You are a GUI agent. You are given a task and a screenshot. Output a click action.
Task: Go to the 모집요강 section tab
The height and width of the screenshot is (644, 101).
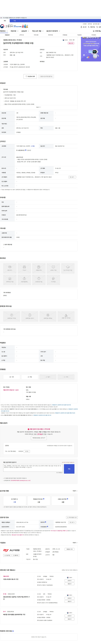(7, 35)
